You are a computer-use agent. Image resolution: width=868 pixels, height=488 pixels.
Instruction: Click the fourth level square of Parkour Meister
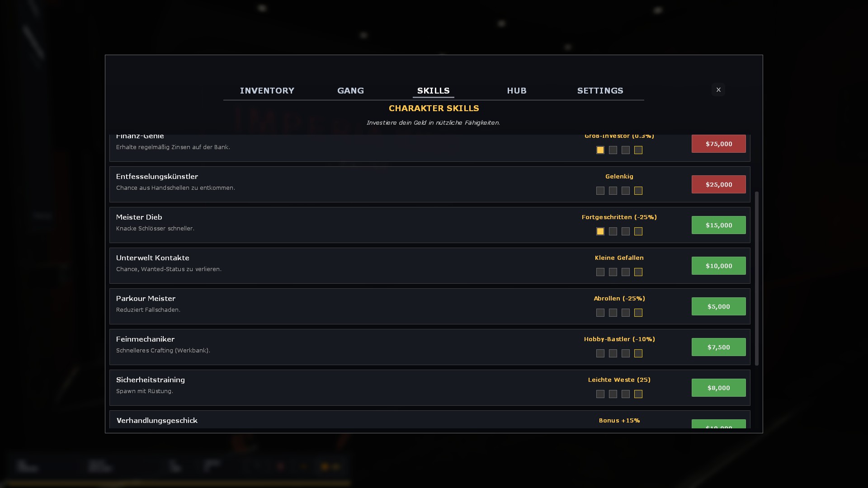(x=638, y=313)
